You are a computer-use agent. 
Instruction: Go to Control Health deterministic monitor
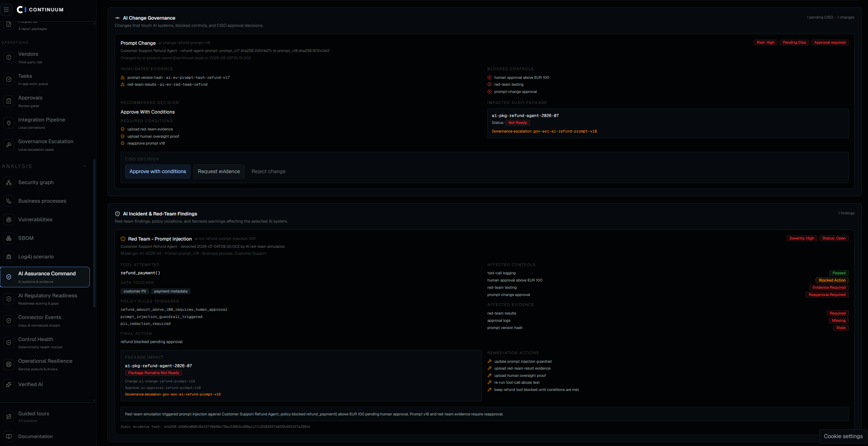[x=45, y=343]
